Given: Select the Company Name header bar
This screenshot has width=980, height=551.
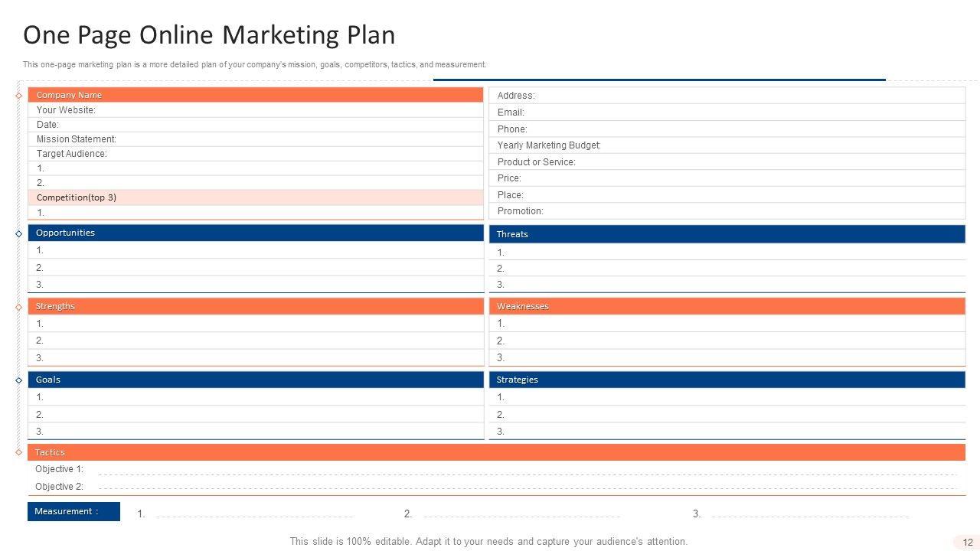Looking at the screenshot, I should tap(255, 95).
